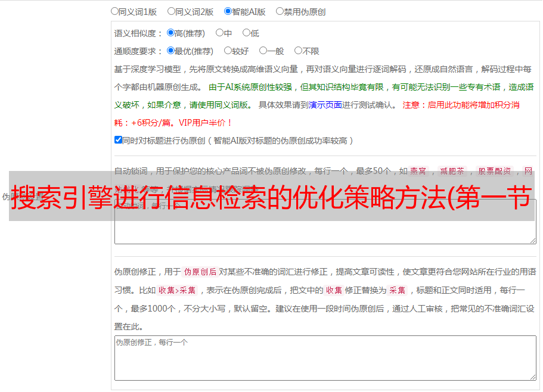Set 语义相似度 to 中
The width and height of the screenshot is (543, 392).
(219, 33)
